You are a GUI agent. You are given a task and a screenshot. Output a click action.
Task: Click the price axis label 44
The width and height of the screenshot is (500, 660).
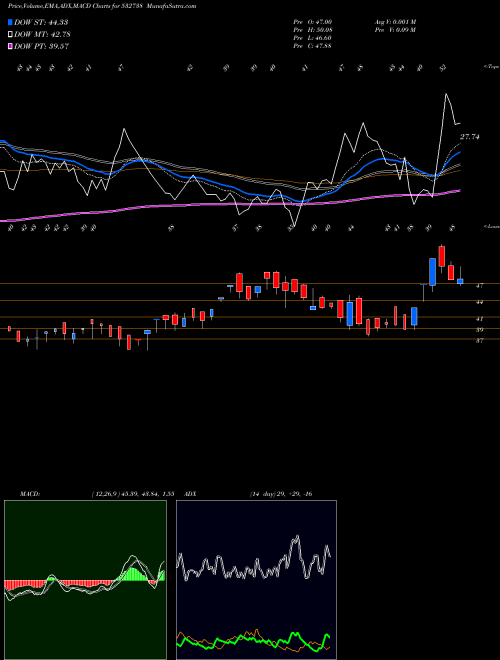coord(479,302)
